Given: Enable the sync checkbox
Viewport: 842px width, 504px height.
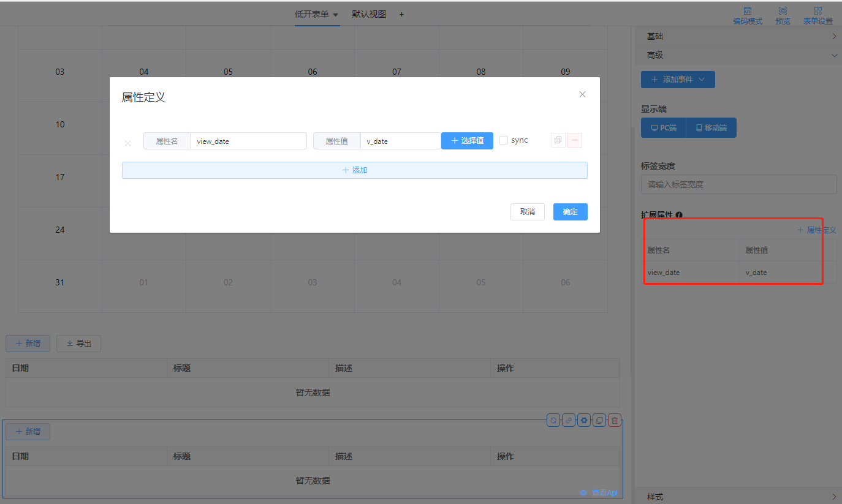Looking at the screenshot, I should click(504, 140).
